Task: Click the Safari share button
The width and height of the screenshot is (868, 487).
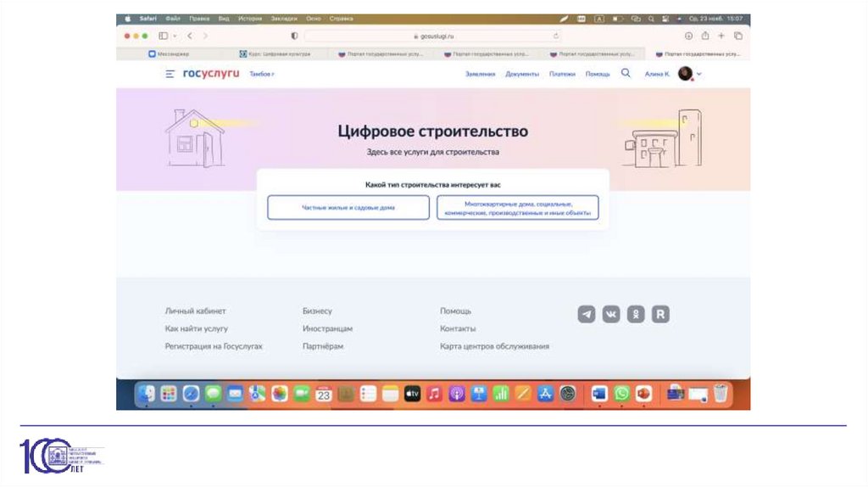Action: point(705,36)
